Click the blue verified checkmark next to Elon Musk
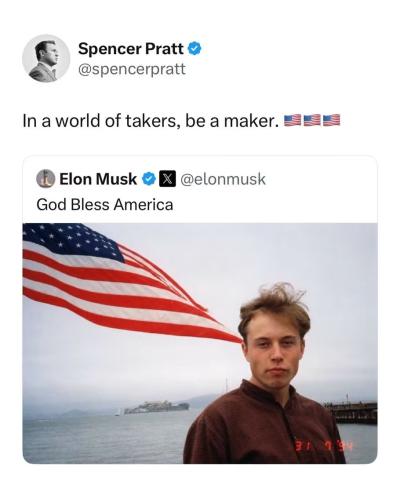This screenshot has width=400, height=500. pyautogui.click(x=149, y=179)
